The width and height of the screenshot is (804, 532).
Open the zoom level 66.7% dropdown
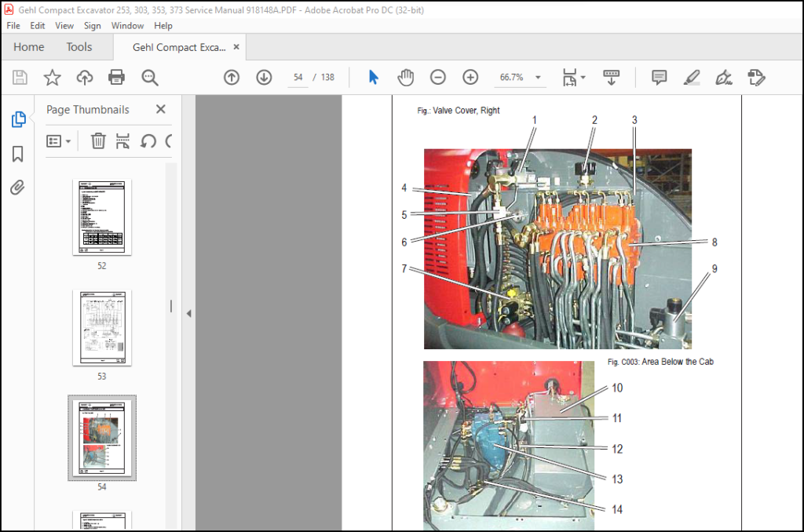(x=538, y=78)
